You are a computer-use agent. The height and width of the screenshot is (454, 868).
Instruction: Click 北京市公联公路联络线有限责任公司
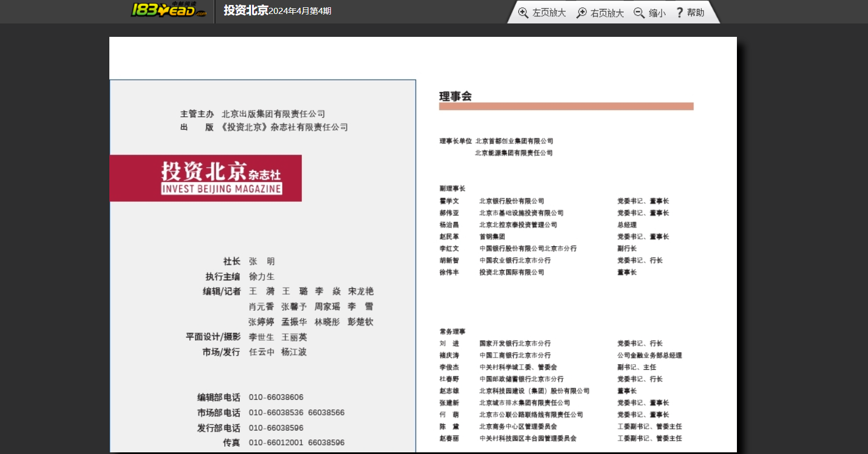(x=531, y=415)
